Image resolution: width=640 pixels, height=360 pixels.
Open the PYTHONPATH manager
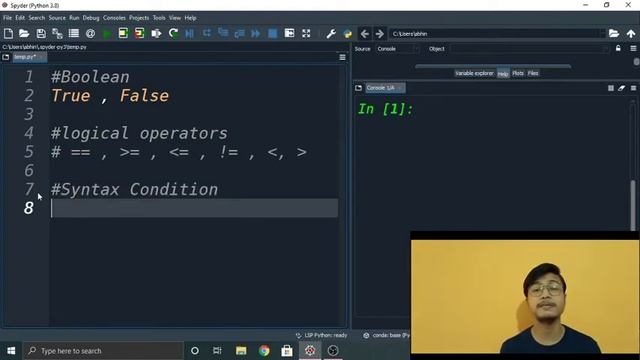[348, 33]
